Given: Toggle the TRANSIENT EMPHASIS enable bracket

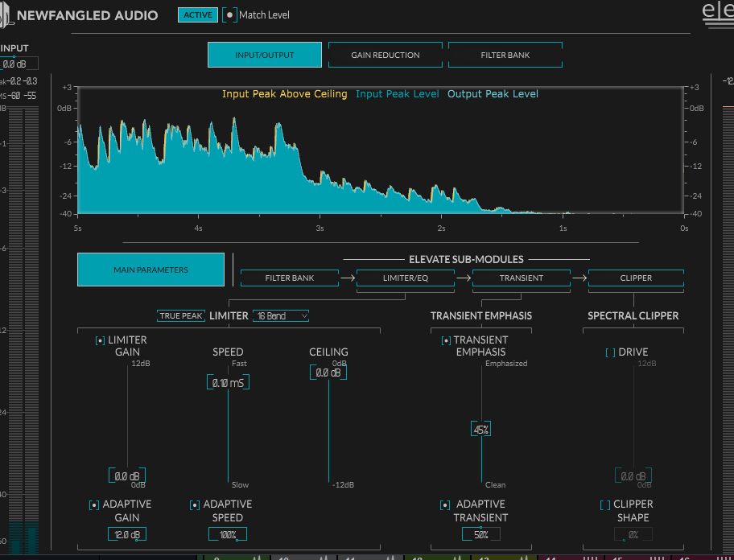Looking at the screenshot, I should tap(446, 340).
